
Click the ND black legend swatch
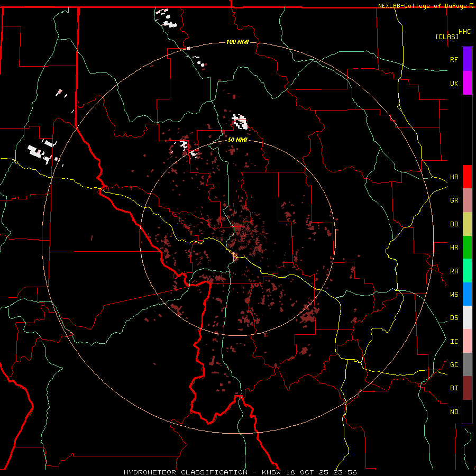pyautogui.click(x=467, y=411)
